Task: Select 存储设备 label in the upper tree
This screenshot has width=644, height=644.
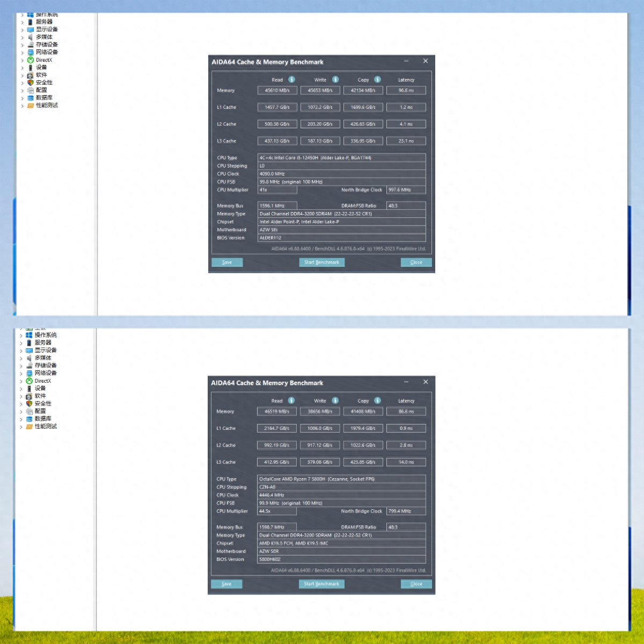Action: pos(47,45)
